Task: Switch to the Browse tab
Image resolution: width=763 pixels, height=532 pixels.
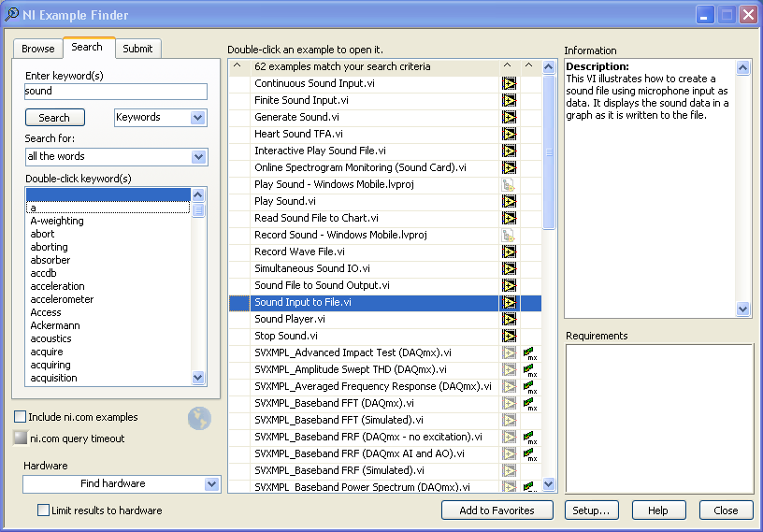Action: [x=38, y=49]
